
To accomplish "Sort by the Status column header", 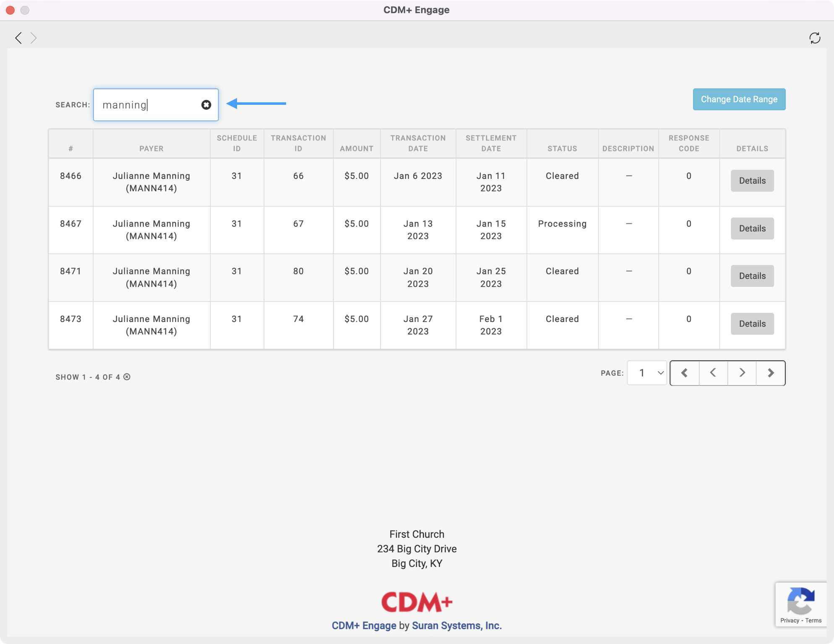I will (562, 148).
